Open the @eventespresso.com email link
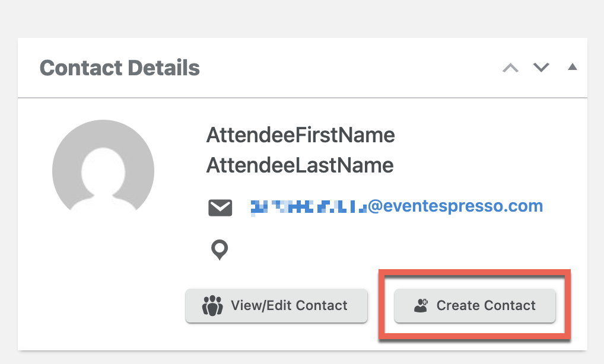Screen dimensions: 604x364 click(x=455, y=206)
